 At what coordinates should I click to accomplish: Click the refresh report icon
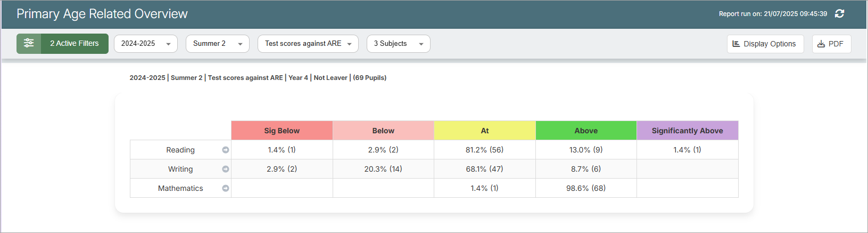pos(839,14)
